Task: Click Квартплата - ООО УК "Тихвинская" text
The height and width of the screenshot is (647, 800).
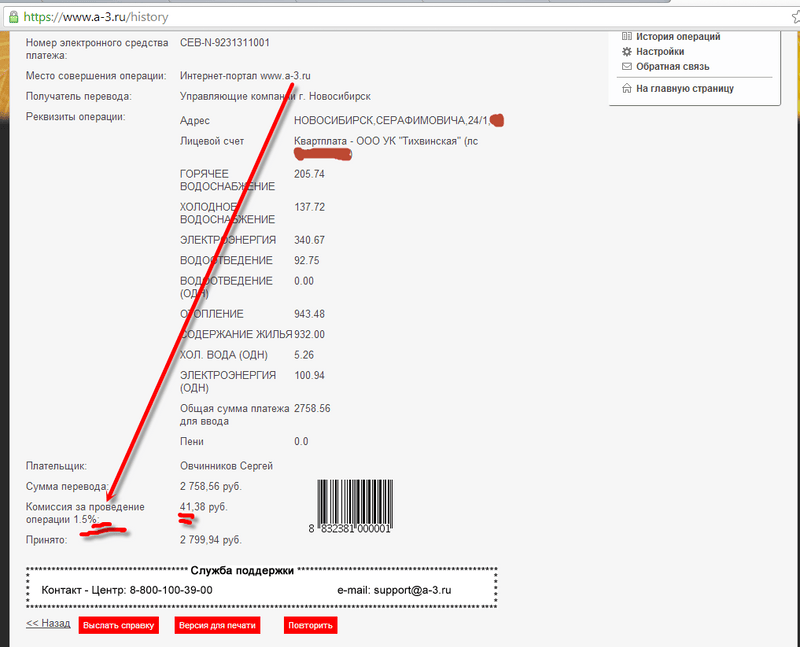Action: click(x=386, y=141)
